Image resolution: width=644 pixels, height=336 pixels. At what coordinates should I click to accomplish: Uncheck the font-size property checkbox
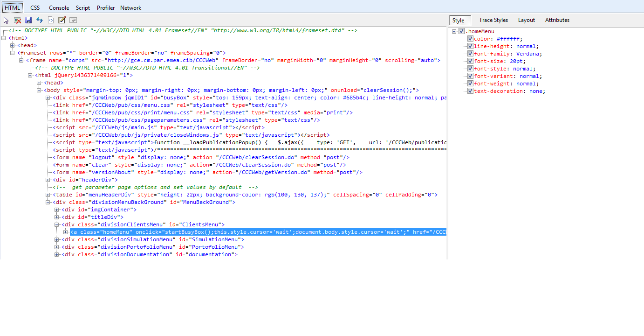coord(471,61)
